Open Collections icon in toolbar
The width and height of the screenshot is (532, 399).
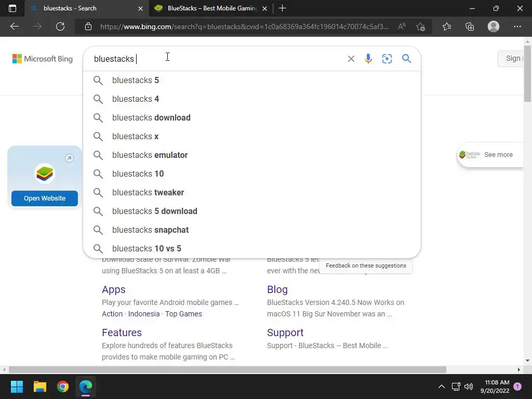point(470,26)
